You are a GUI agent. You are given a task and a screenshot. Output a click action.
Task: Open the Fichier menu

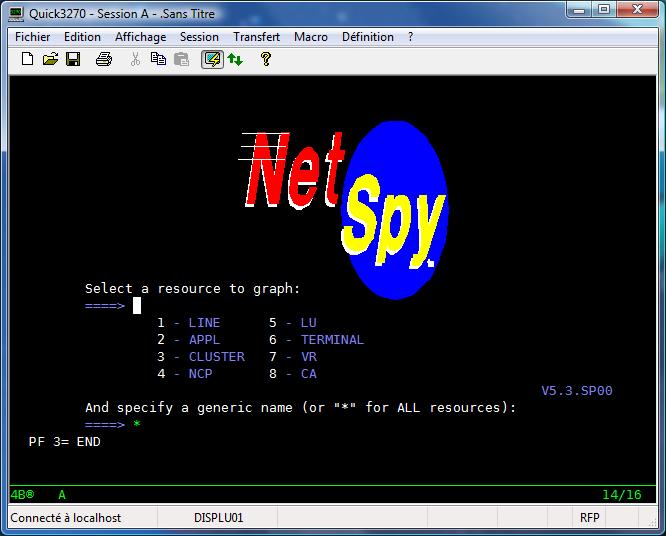coord(32,37)
